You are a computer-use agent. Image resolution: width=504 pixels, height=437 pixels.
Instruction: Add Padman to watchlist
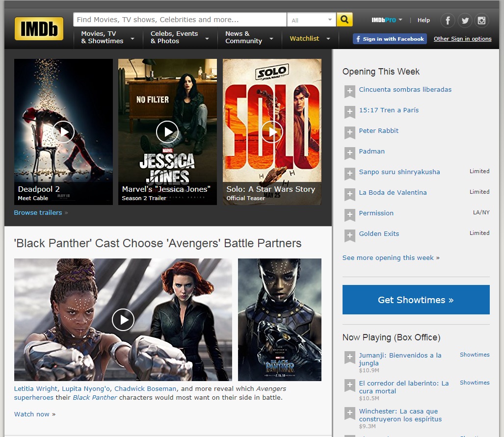pyautogui.click(x=349, y=153)
